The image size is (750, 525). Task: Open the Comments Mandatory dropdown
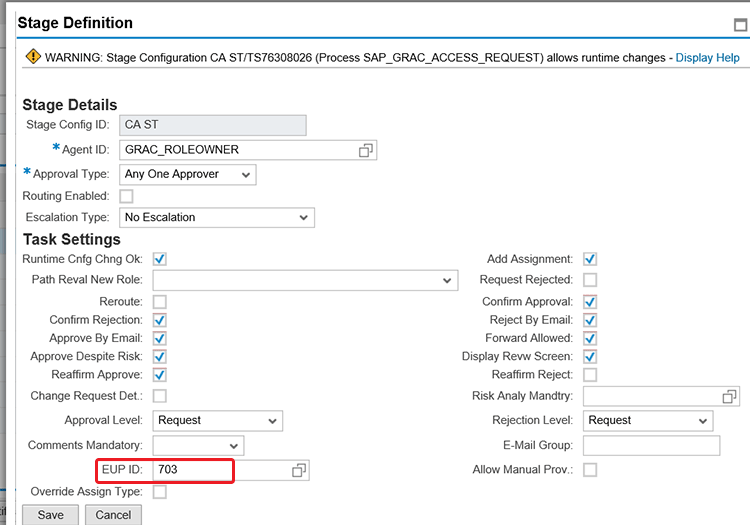[198, 445]
